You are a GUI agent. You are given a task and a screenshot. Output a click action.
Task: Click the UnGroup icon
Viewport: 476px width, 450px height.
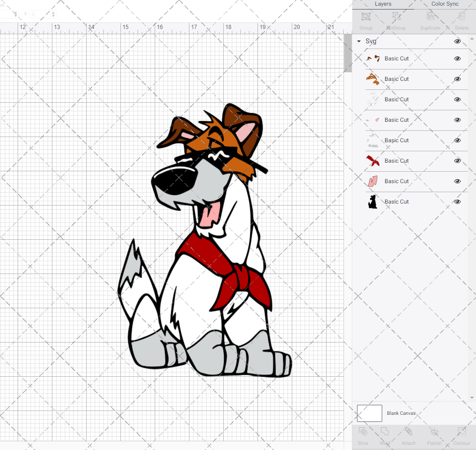tap(396, 16)
